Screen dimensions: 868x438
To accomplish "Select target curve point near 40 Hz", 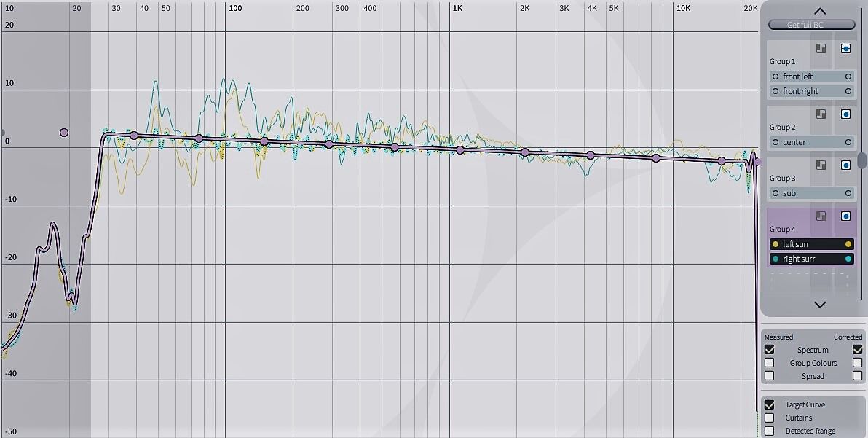I will [134, 135].
